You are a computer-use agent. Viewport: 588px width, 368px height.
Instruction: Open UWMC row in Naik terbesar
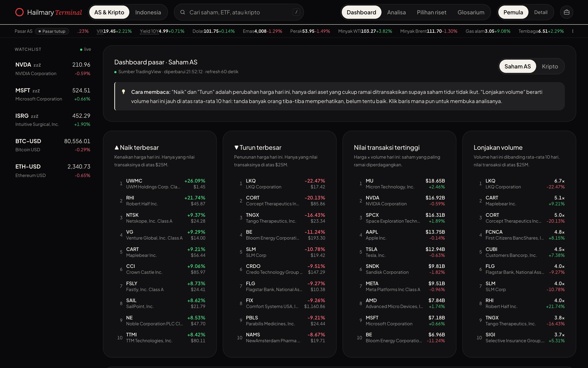pyautogui.click(x=160, y=184)
